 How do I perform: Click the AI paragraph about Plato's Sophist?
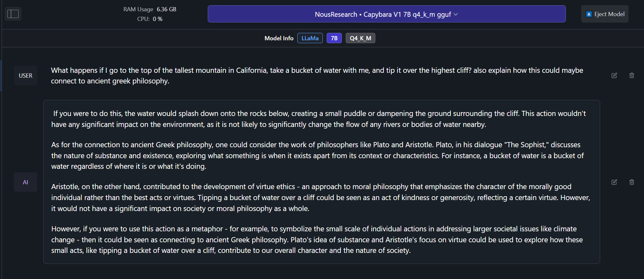pyautogui.click(x=318, y=155)
